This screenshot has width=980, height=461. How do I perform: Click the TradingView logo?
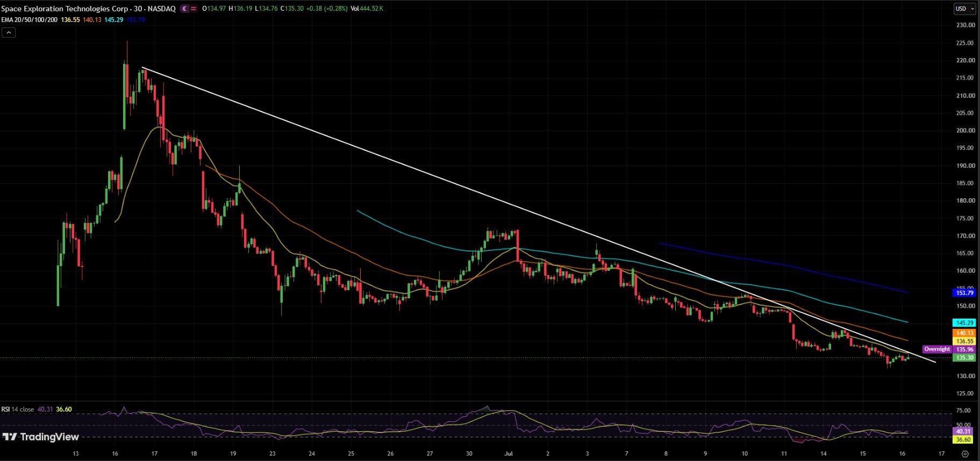41,437
